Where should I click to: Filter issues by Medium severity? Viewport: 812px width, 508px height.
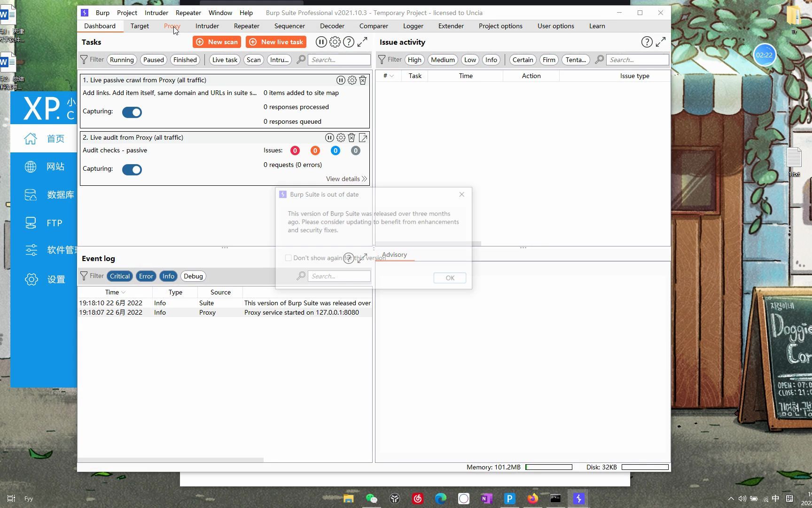[443, 60]
